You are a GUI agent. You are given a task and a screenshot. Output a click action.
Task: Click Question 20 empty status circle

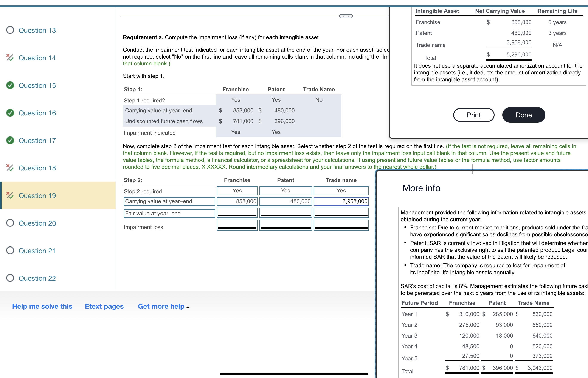coord(10,223)
